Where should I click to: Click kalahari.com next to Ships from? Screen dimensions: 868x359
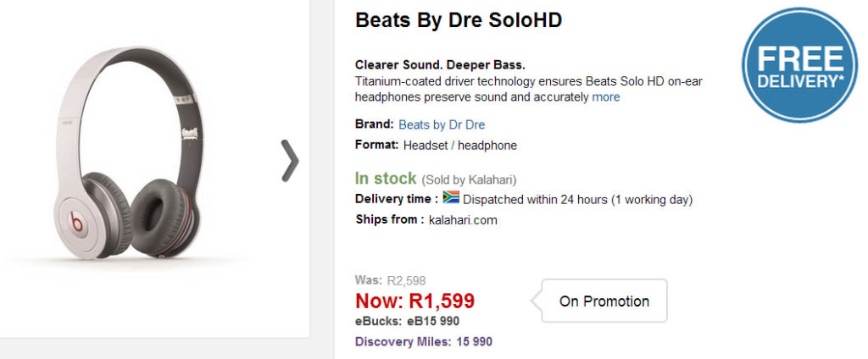463,220
